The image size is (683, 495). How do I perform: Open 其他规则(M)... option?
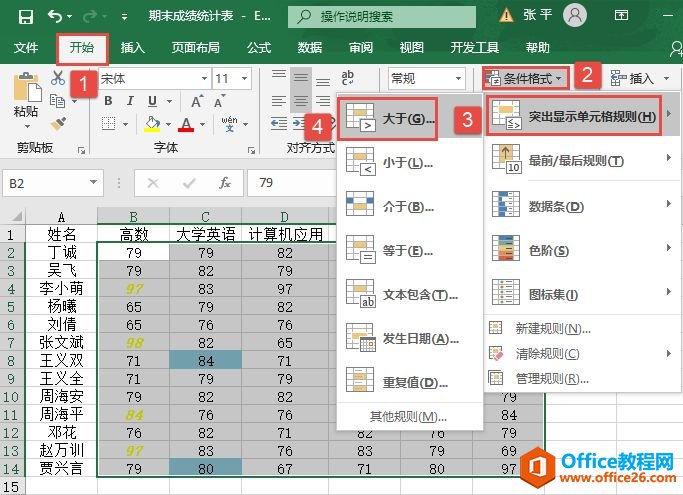pyautogui.click(x=409, y=417)
